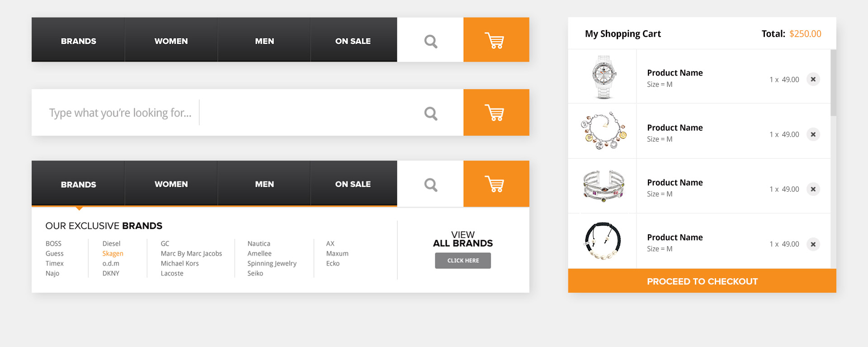
Task: Open the WOMEN menu in top navbar
Action: click(171, 41)
